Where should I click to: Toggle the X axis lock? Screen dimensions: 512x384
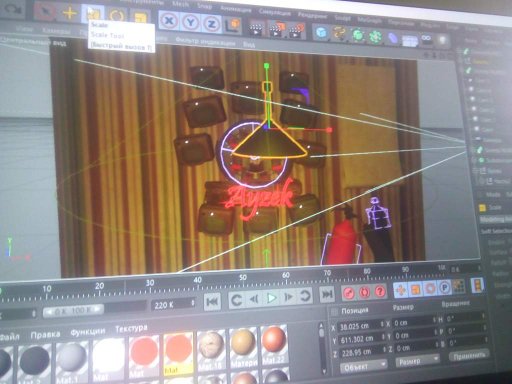(x=169, y=21)
